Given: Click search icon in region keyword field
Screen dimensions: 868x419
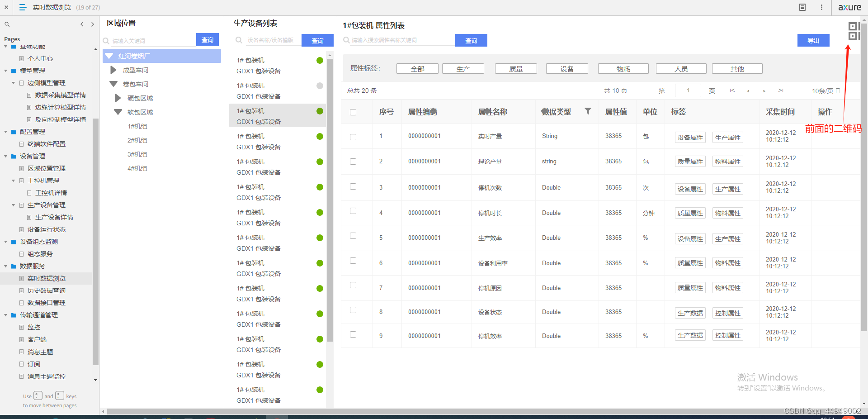Looking at the screenshot, I should pos(106,41).
